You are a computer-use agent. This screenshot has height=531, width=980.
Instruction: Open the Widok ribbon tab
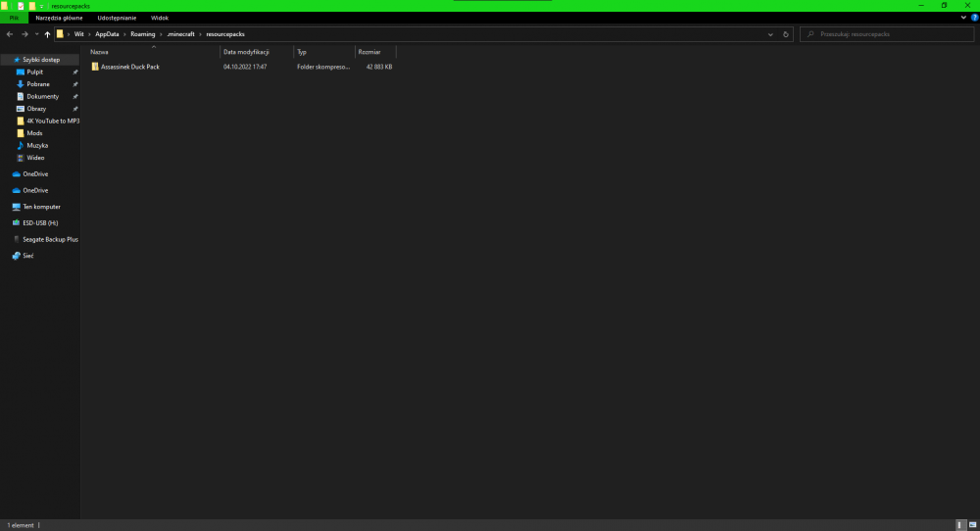(x=160, y=18)
